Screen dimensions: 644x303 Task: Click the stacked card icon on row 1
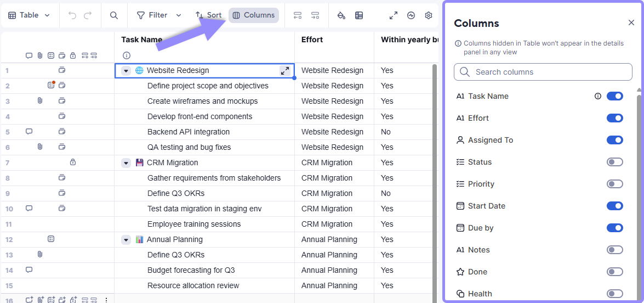point(61,70)
